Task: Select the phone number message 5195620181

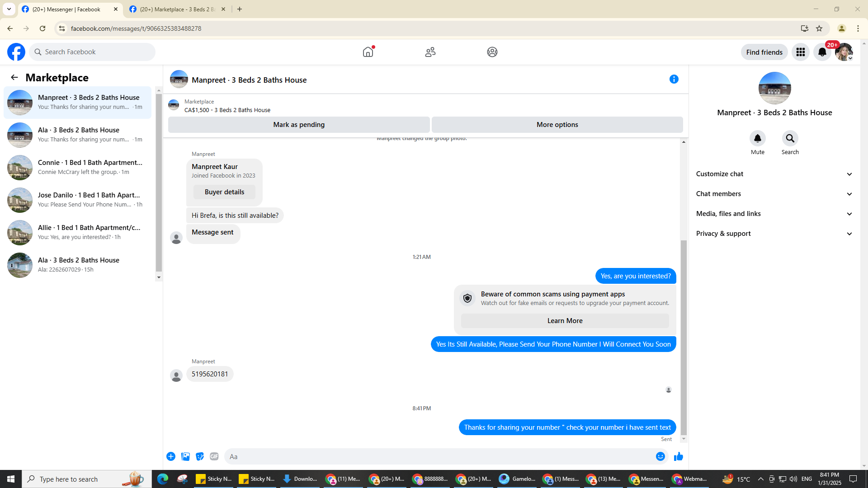Action: (210, 374)
